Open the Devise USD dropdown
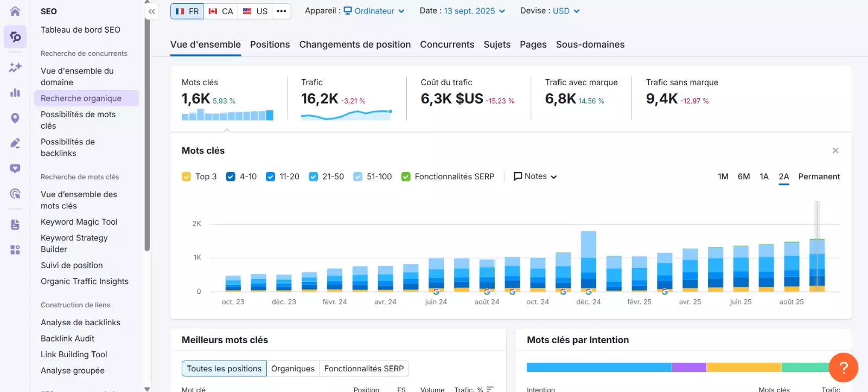Viewport: 868px width, 392px height. 566,11
